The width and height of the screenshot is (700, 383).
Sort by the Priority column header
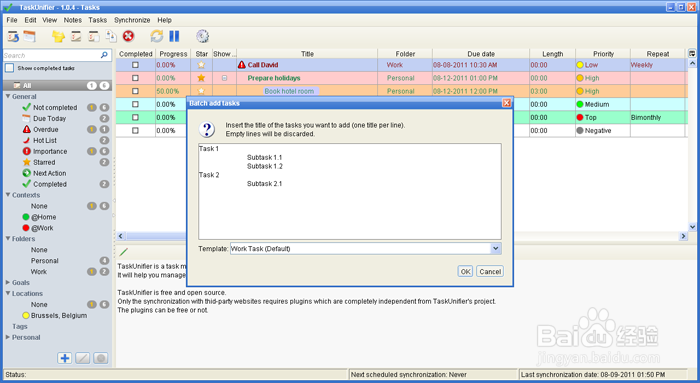[x=603, y=54]
